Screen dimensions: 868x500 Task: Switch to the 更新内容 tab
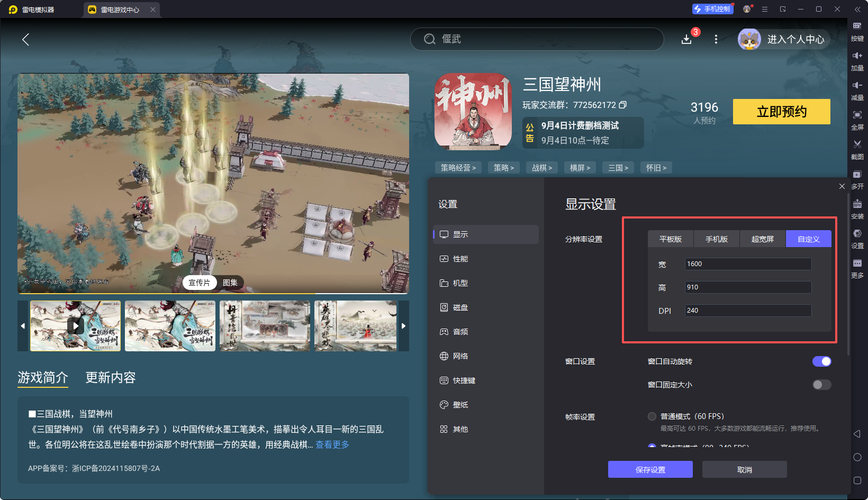111,377
